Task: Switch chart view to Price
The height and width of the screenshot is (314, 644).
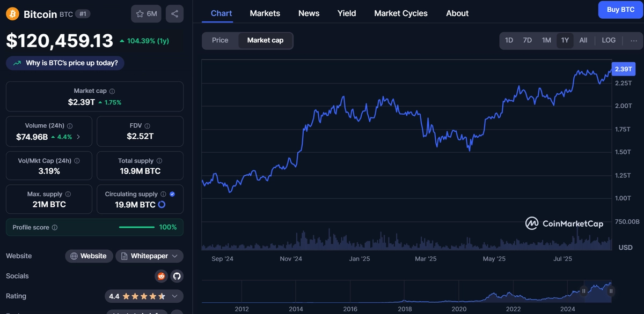Action: point(220,40)
